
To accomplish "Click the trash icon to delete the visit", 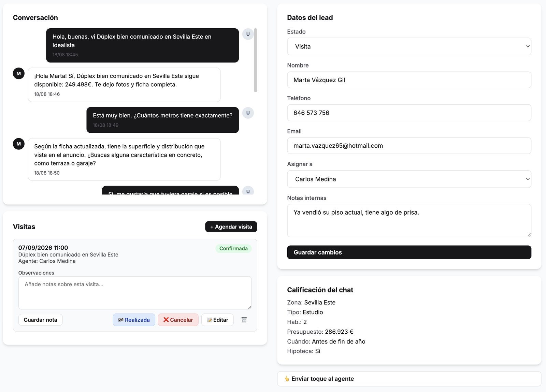I will [244, 320].
